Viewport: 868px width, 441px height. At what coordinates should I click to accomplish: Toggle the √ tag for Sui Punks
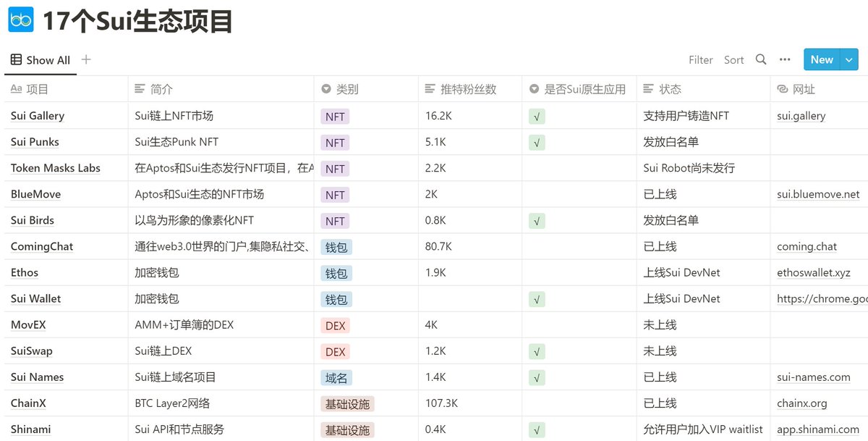[537, 143]
